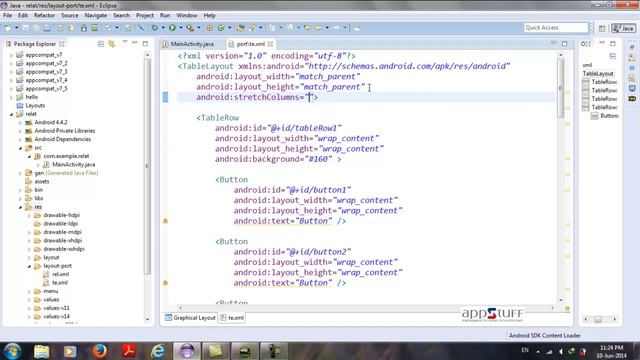Select the port\te.xml editor tab
640x360 pixels.
pos(251,44)
